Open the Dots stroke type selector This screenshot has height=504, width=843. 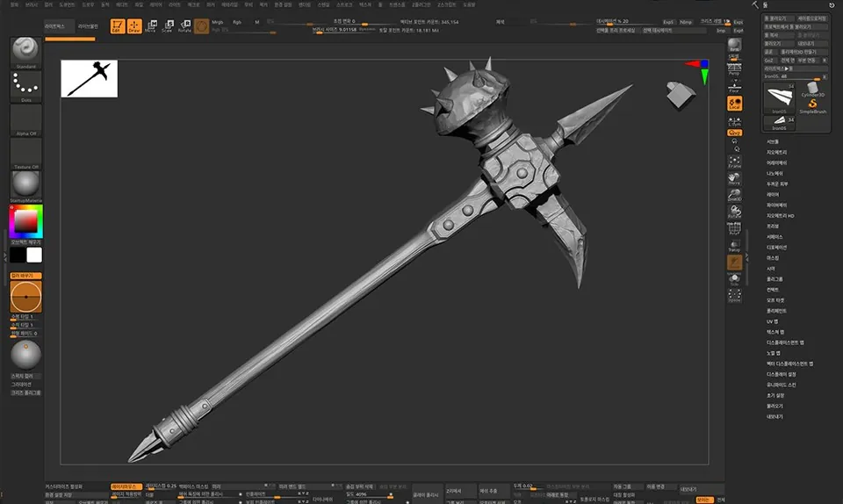pos(25,86)
